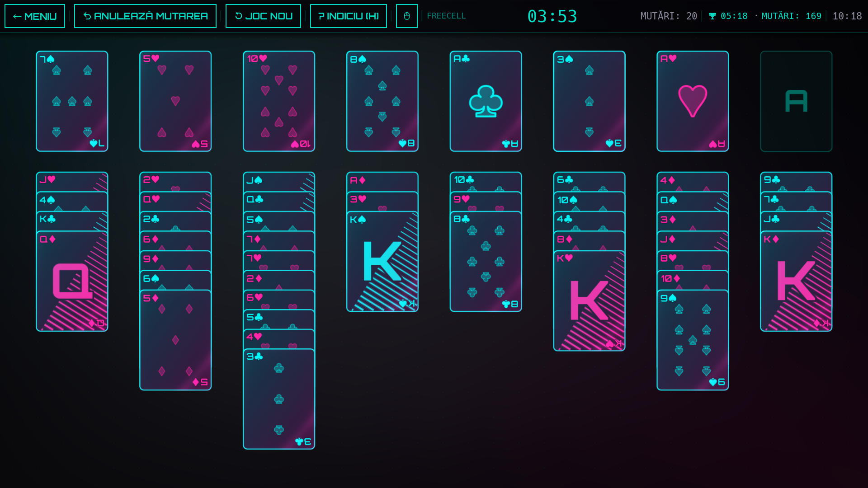
Task: Select the 10 of hearts free cell
Action: click(279, 101)
